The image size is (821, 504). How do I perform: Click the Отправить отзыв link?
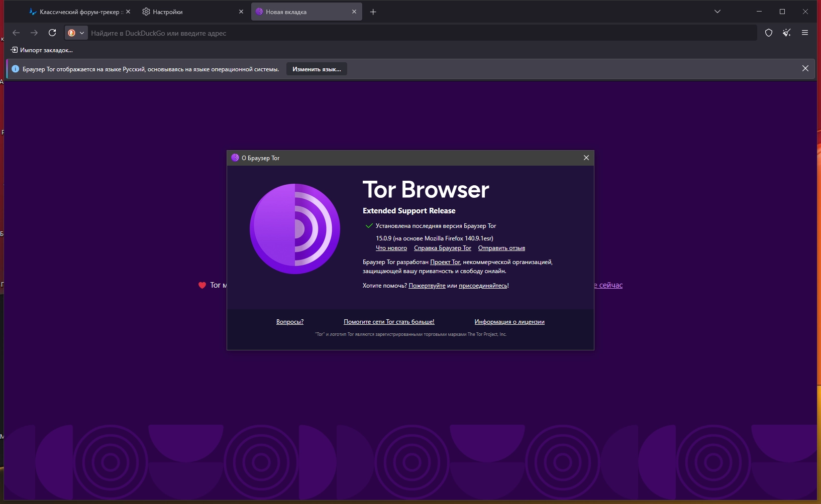pos(501,248)
